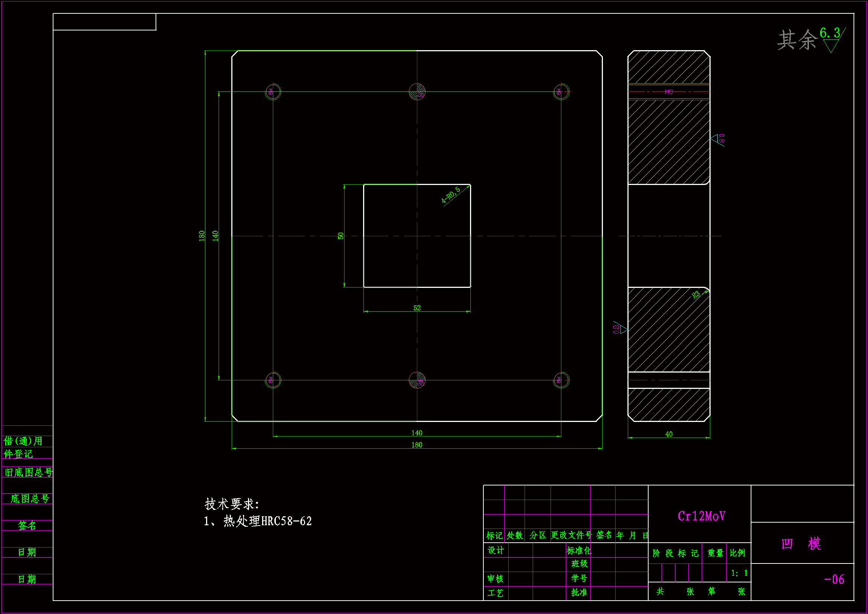Click the top-right M8 threaded hole
The width and height of the screenshot is (868, 614).
coord(561,91)
